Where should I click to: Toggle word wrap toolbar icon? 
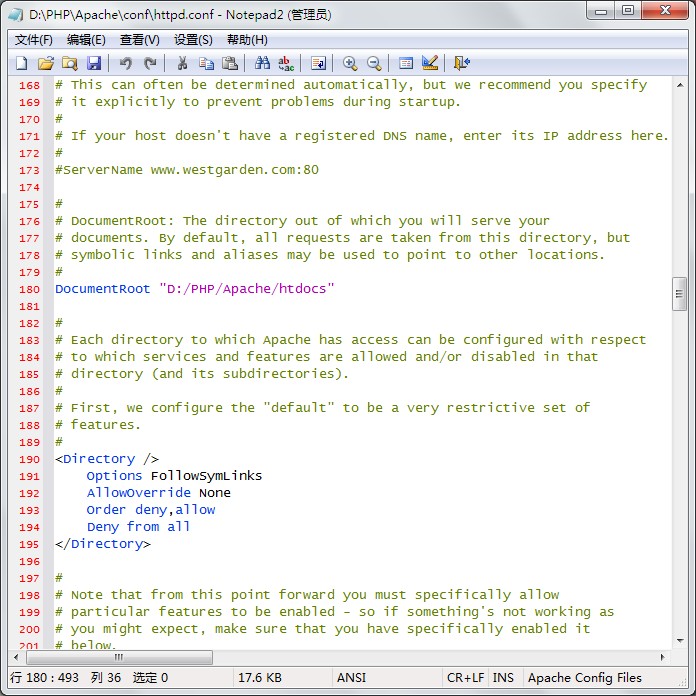click(318, 63)
